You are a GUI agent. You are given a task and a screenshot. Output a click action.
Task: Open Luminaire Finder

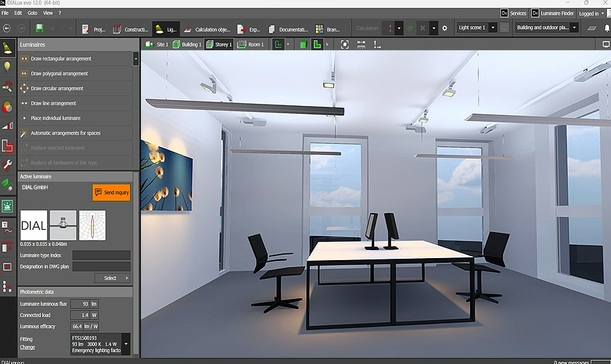click(x=553, y=13)
